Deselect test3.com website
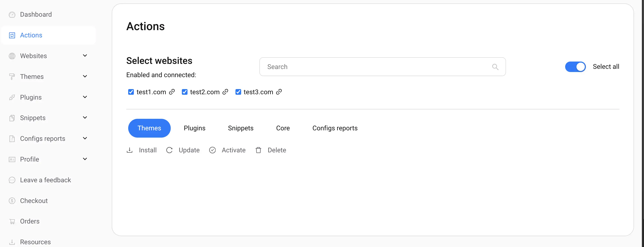The image size is (644, 247). tap(238, 92)
